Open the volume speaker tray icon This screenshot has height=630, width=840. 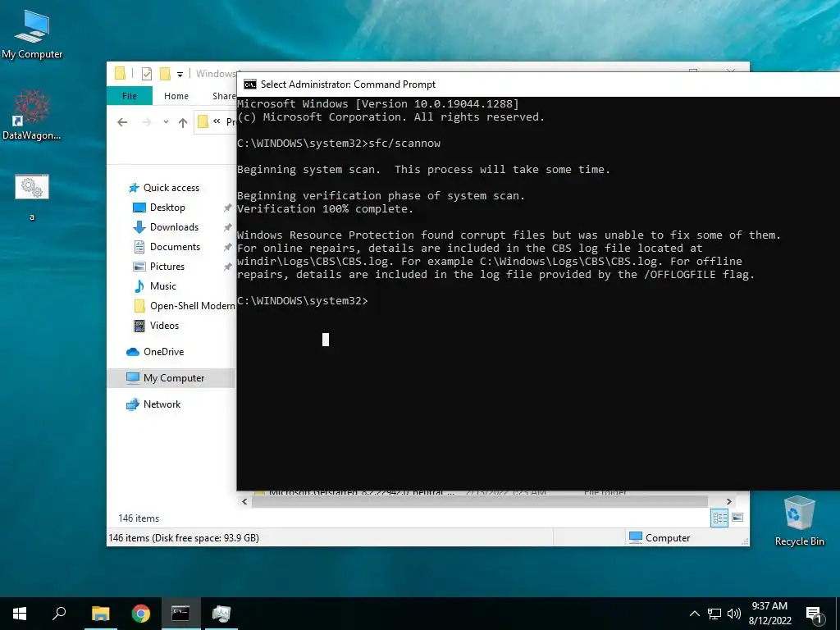click(734, 614)
